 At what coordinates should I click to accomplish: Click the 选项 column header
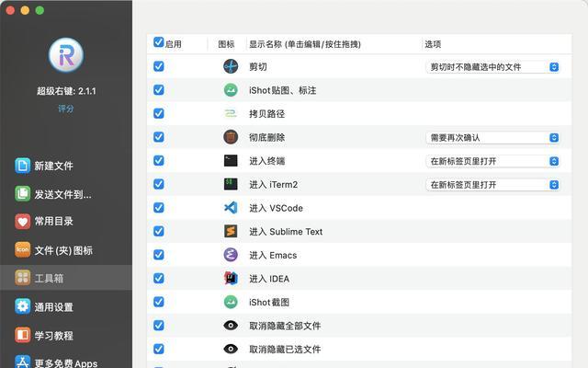(433, 44)
